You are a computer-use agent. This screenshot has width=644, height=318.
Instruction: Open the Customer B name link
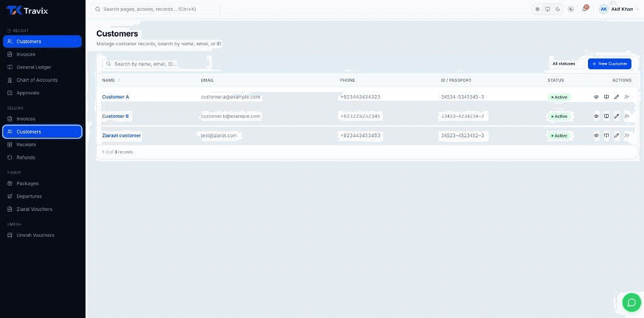(x=116, y=116)
